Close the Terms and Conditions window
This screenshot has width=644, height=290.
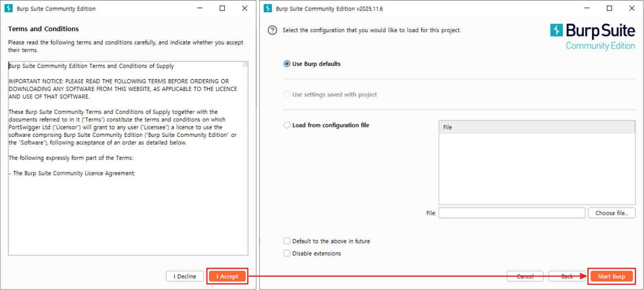tap(245, 8)
